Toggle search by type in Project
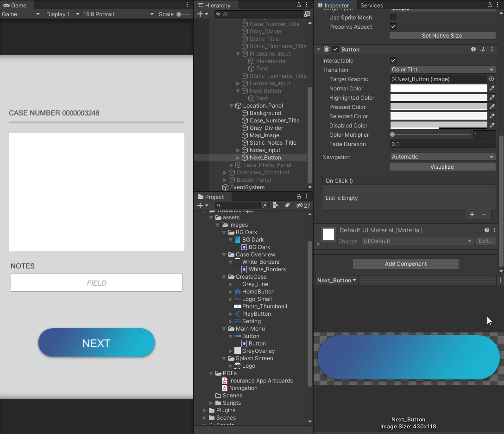The height and width of the screenshot is (434, 504). [276, 205]
